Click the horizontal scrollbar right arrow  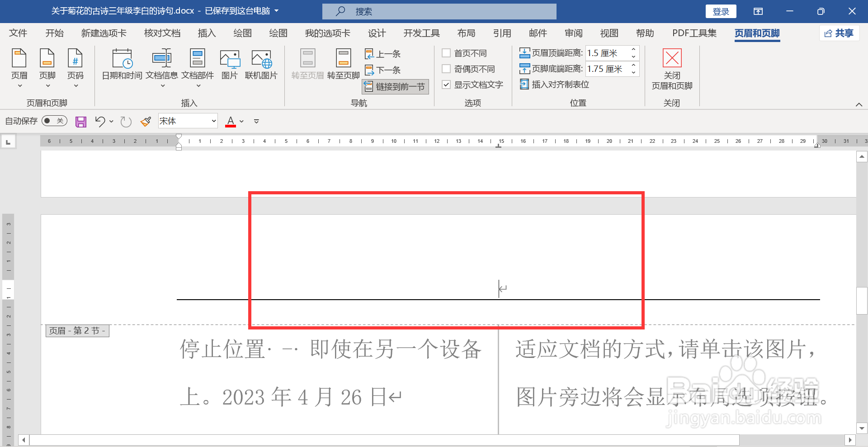(x=850, y=440)
